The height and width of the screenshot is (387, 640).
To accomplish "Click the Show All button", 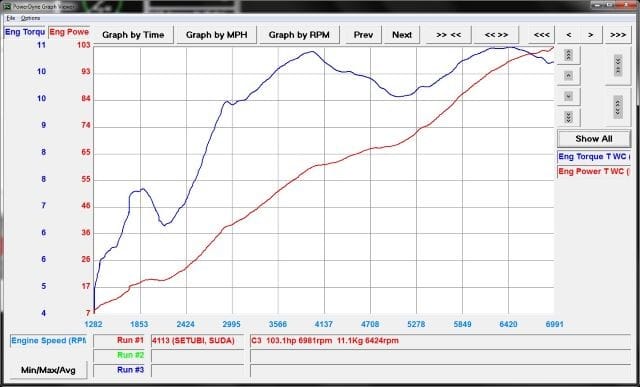I will pyautogui.click(x=594, y=139).
